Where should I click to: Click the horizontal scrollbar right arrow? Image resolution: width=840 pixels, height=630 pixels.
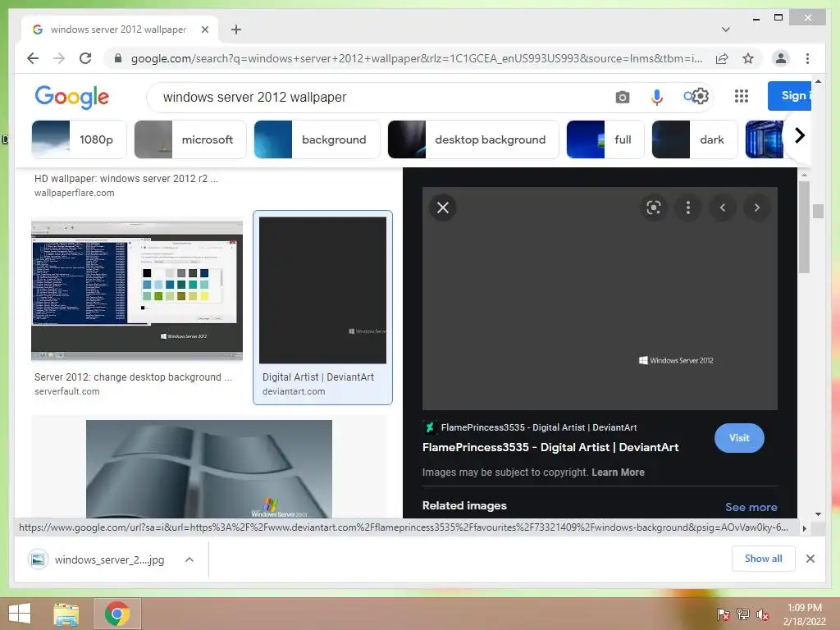click(804, 528)
